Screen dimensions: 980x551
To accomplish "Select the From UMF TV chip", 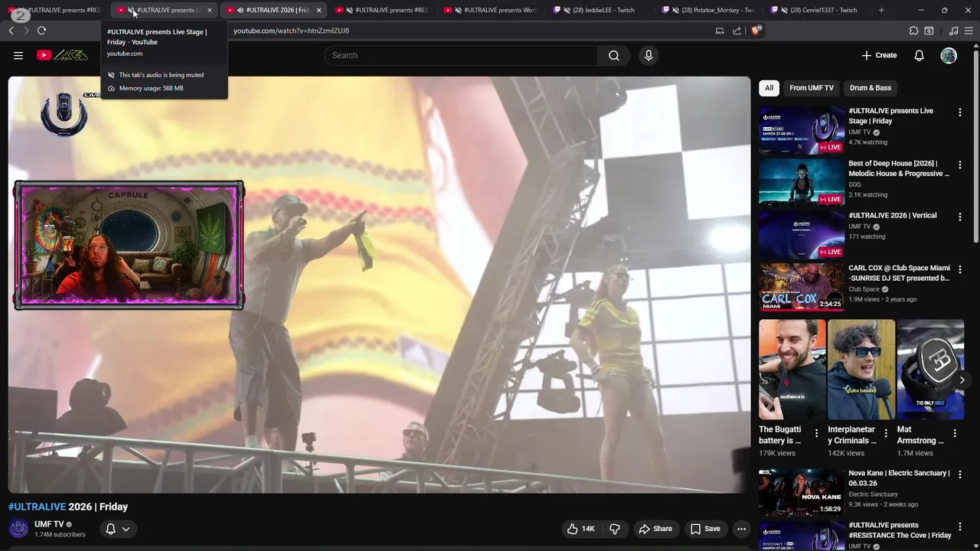I will click(812, 88).
